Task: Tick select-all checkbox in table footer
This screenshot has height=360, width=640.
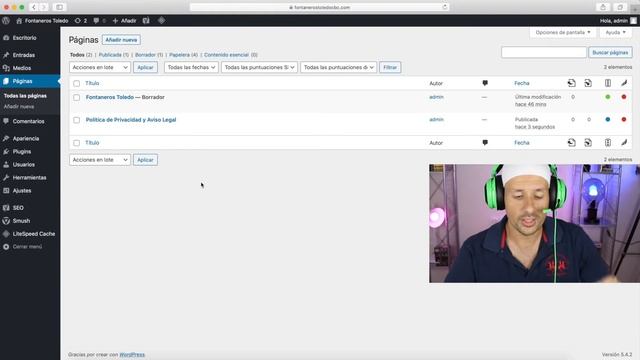Action: pyautogui.click(x=76, y=143)
